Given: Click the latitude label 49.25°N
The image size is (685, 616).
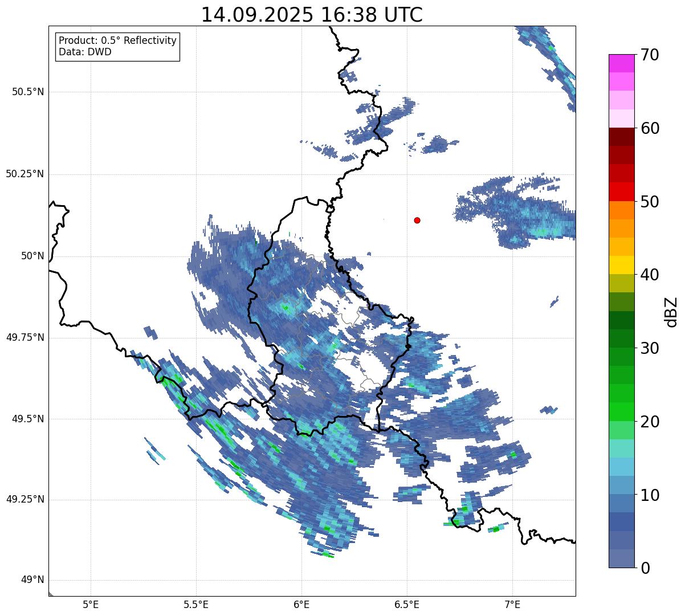Looking at the screenshot, I should click(x=25, y=500).
